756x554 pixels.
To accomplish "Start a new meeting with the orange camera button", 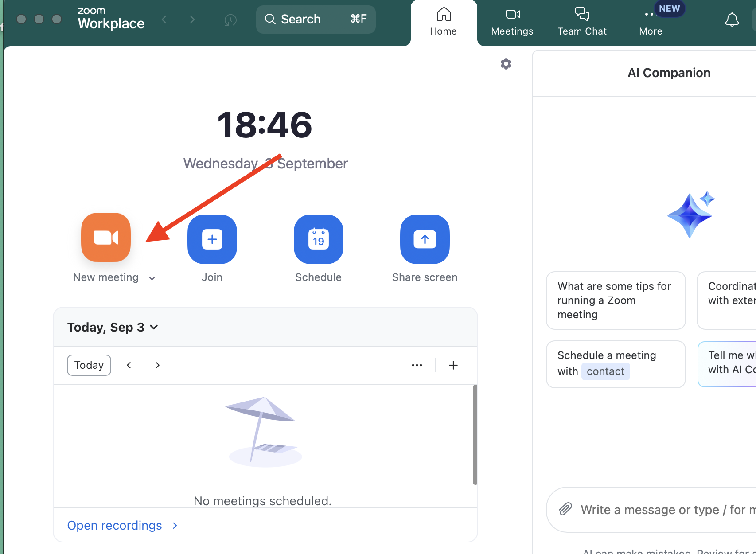I will (x=106, y=238).
